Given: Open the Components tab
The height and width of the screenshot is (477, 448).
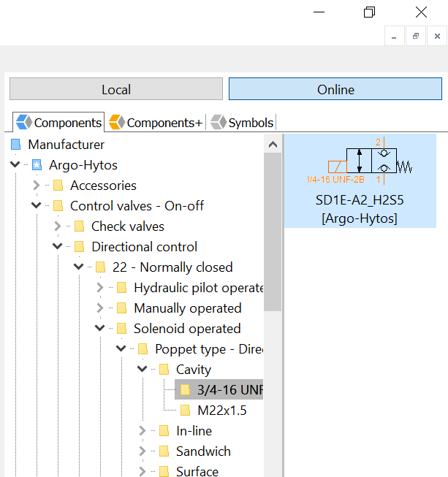Looking at the screenshot, I should pos(58,123).
